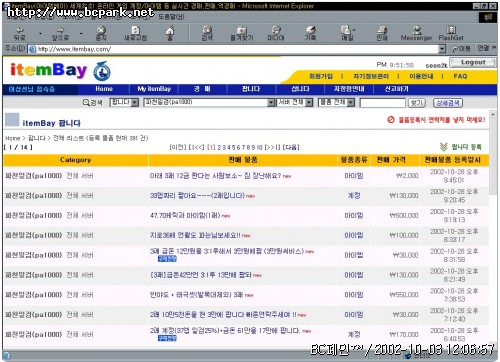Viewport: 500px width, 362px height.
Task: Open the listing priced ₩170,000
Action: [x=225, y=331]
